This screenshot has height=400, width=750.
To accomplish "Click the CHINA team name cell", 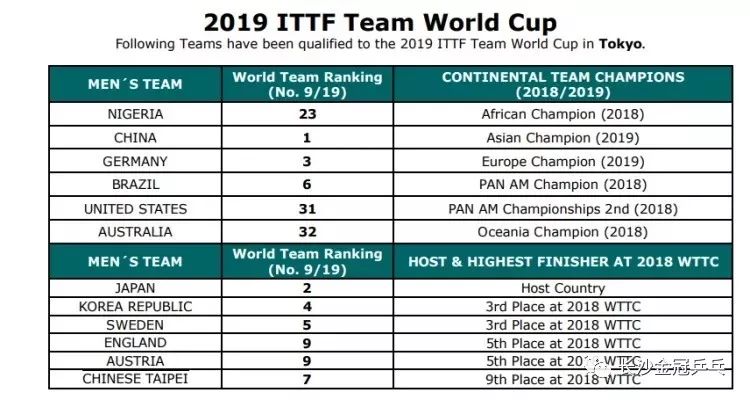I will (x=135, y=138).
